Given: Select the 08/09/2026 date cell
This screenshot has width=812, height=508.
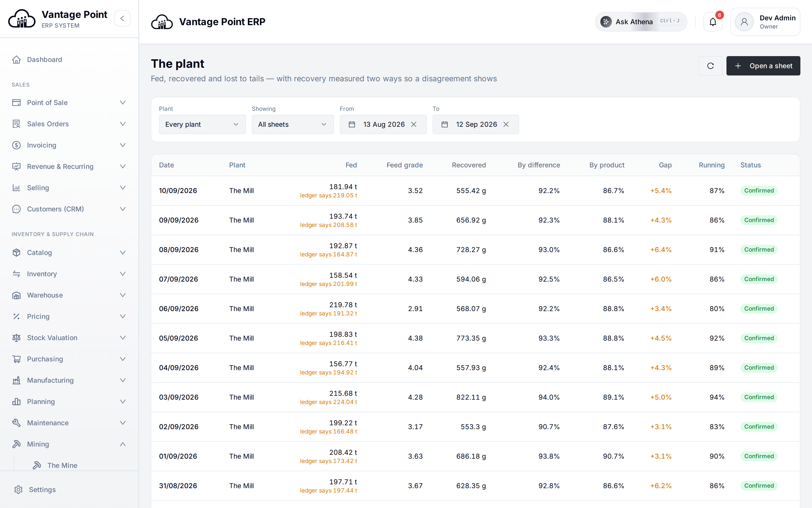Looking at the screenshot, I should coord(179,250).
